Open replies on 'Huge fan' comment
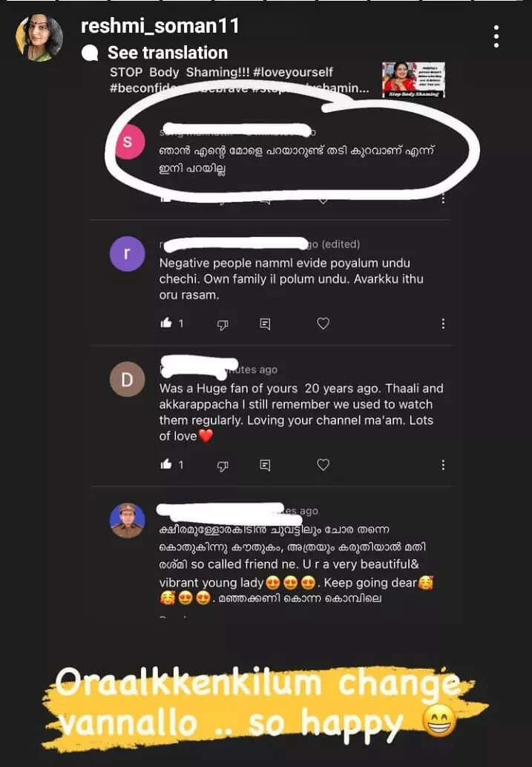This screenshot has height=767, width=532. 265,466
